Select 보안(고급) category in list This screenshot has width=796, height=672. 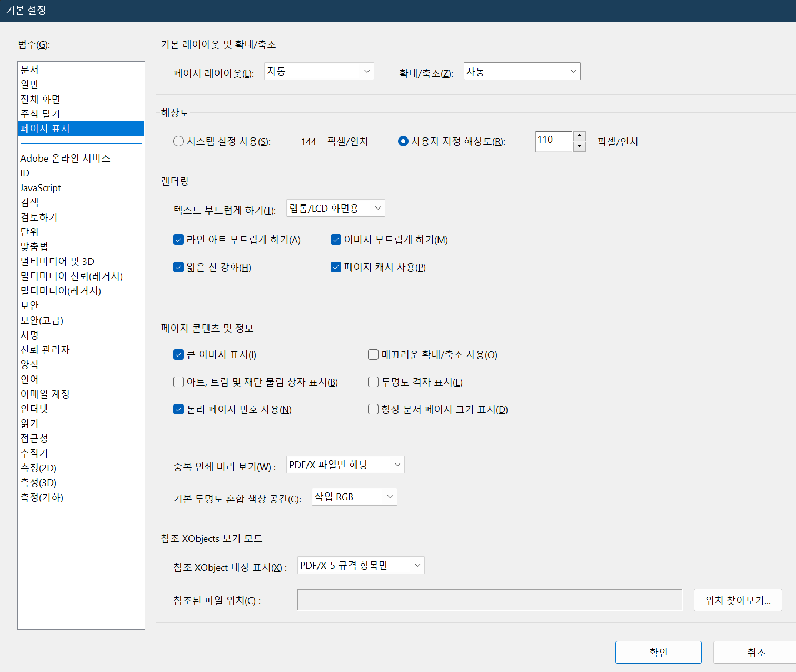tap(42, 320)
